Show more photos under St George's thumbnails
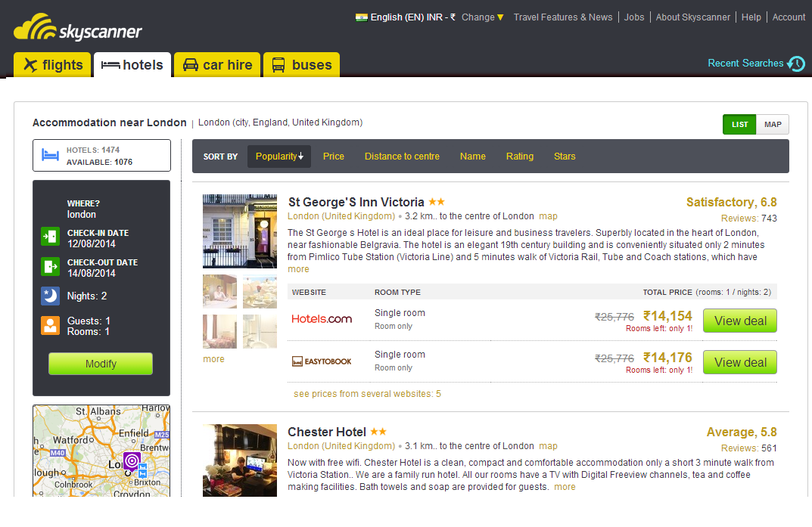Image resolution: width=812 pixels, height=527 pixels. tap(213, 359)
